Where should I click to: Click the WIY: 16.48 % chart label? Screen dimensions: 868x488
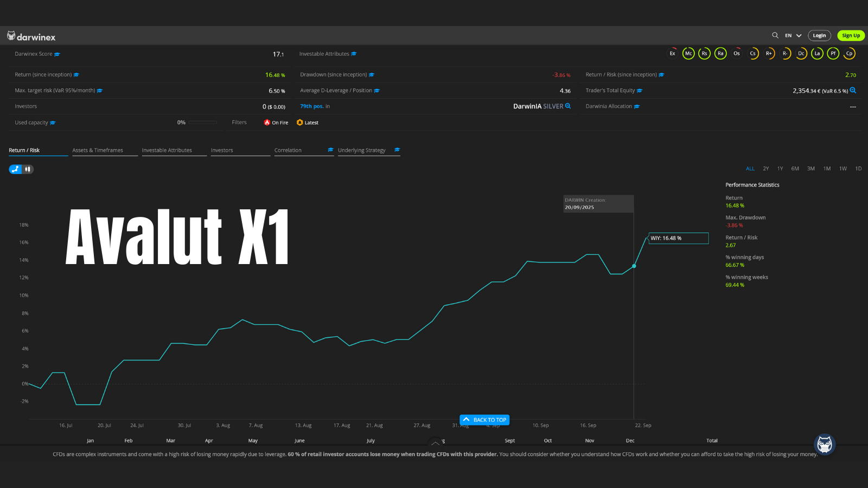678,238
